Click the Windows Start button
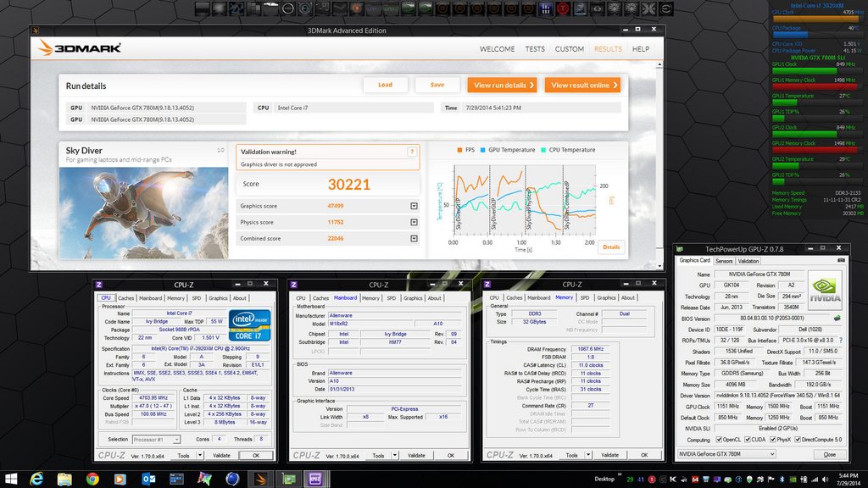Viewport: 868px width, 488px height. pyautogui.click(x=10, y=479)
